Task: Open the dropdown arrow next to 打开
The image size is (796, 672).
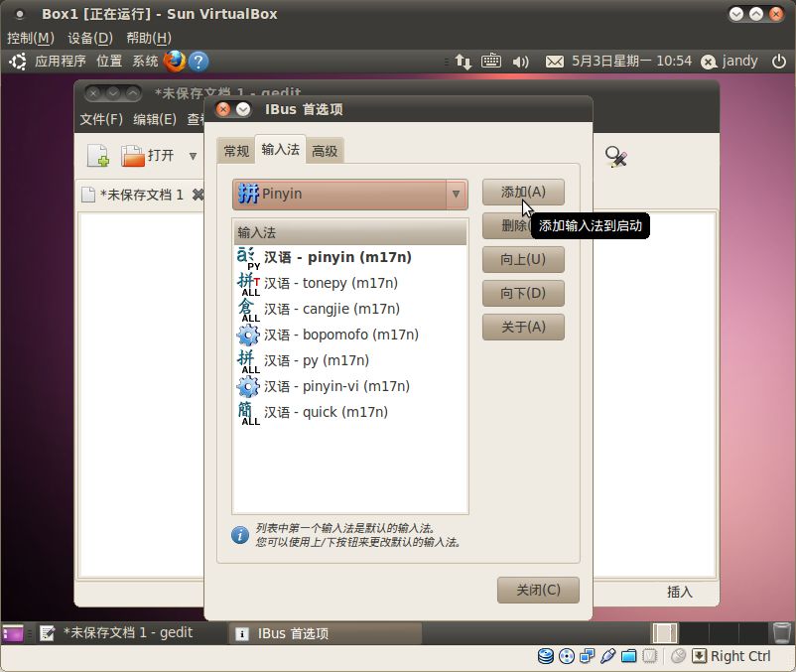Action: tap(193, 156)
